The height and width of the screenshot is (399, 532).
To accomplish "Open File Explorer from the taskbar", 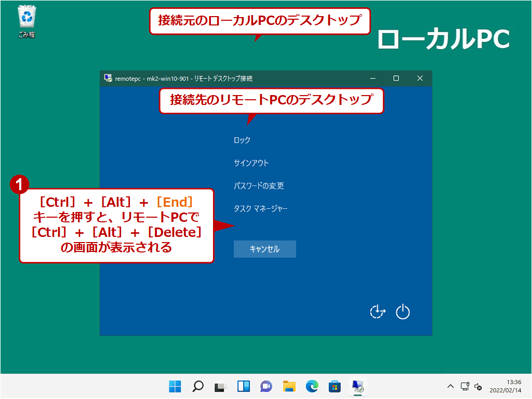I will pyautogui.click(x=289, y=387).
